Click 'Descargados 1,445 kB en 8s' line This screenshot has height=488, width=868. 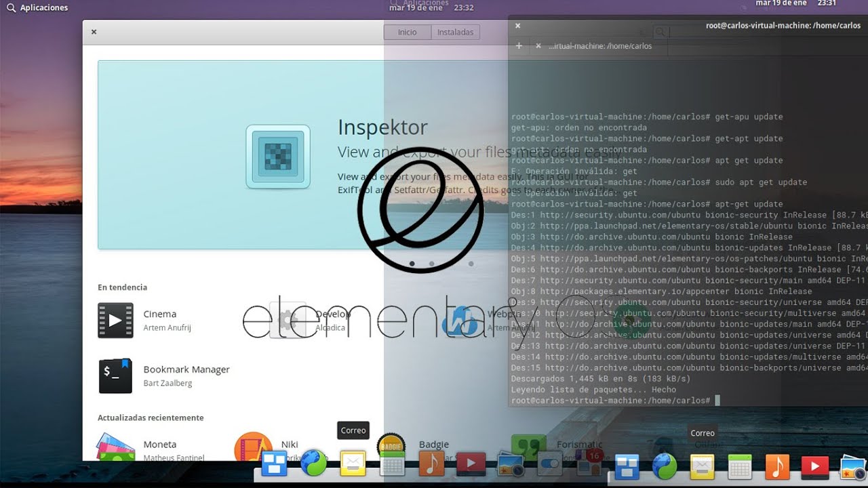click(601, 379)
